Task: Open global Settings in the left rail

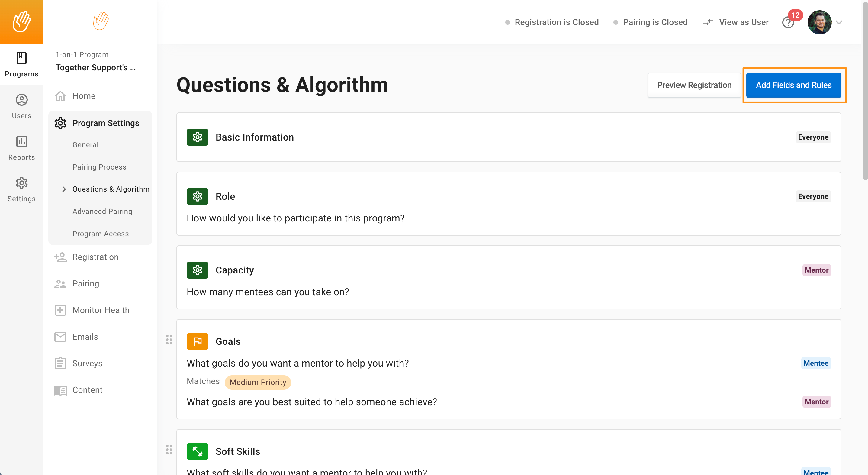Action: coord(21,189)
